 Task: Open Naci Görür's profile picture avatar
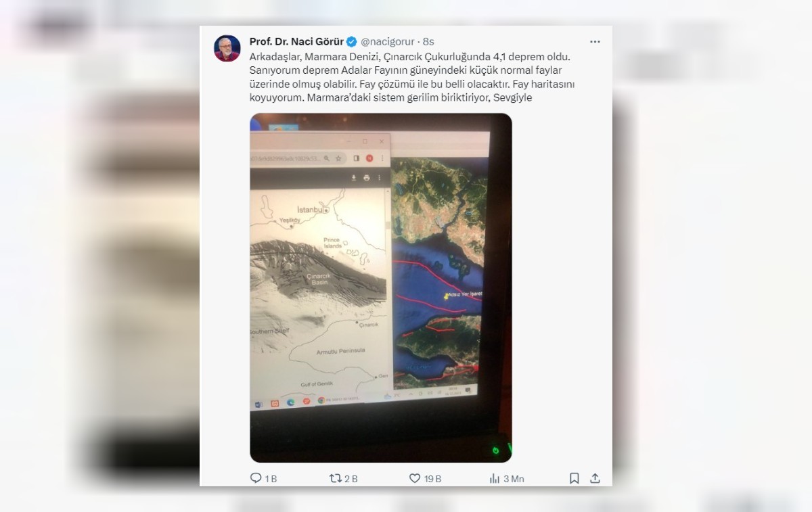(x=227, y=48)
